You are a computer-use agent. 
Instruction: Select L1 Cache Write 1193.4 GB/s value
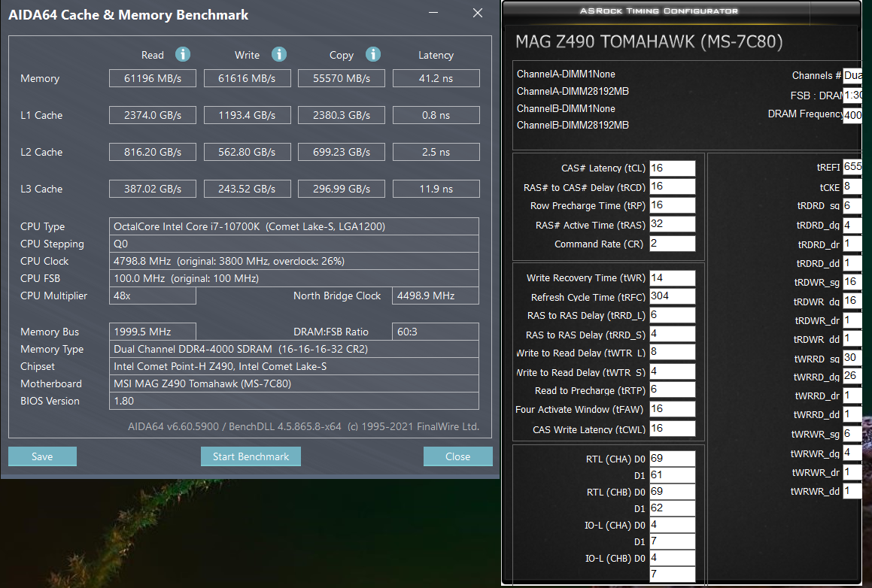(x=247, y=115)
